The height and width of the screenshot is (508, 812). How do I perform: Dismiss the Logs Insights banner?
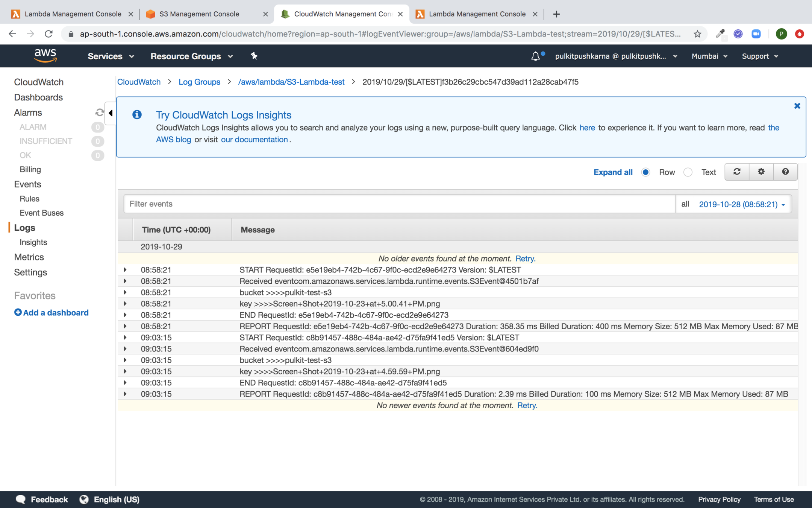(797, 106)
